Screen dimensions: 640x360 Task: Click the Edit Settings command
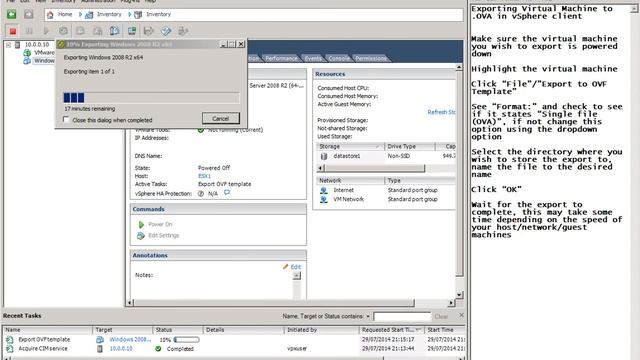(163, 236)
